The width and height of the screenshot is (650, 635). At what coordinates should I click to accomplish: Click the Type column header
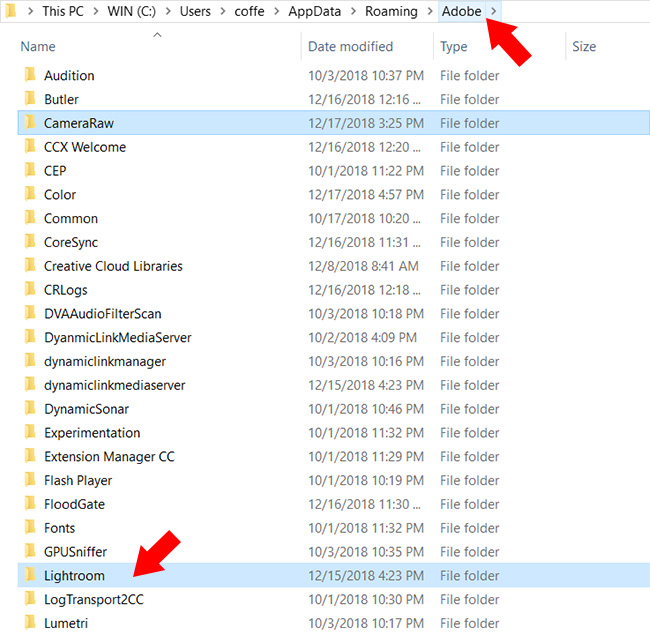454,47
